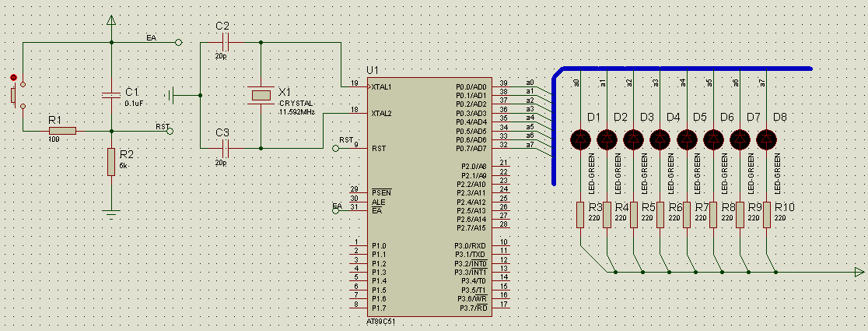The width and height of the screenshot is (868, 331).
Task: Click LED D1 symbol
Action: [580, 139]
